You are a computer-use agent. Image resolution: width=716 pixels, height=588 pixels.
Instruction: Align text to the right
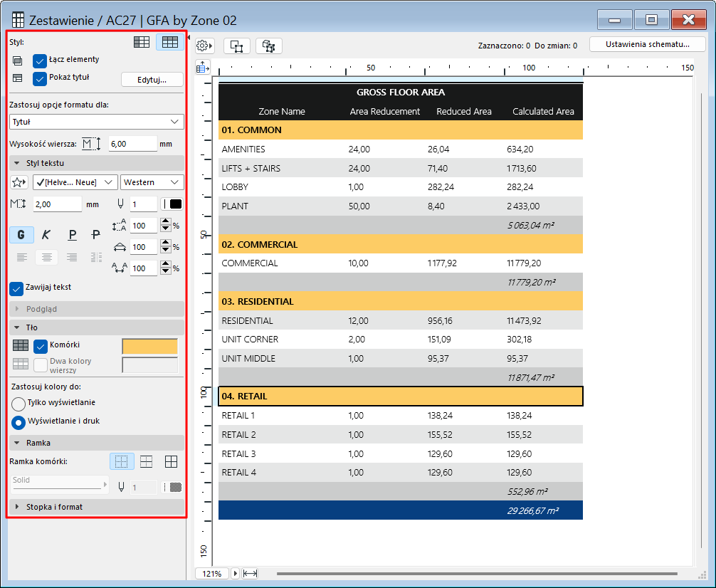click(72, 257)
